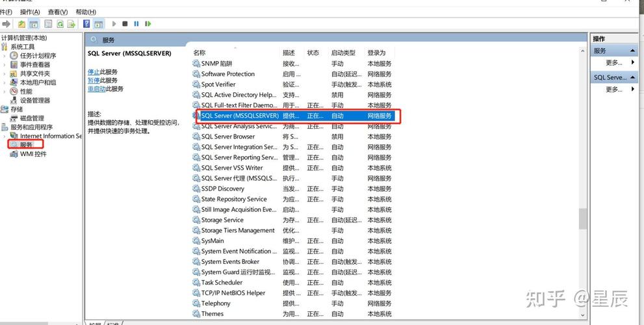Viewport: 644px width, 325px height.
Task: Click the Properties toolbar icon
Action: click(x=48, y=24)
